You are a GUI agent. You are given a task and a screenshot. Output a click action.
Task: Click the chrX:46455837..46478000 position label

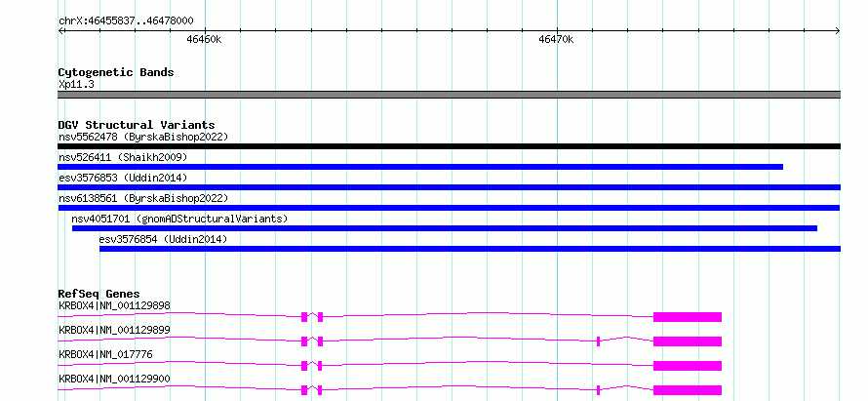pyautogui.click(x=126, y=21)
